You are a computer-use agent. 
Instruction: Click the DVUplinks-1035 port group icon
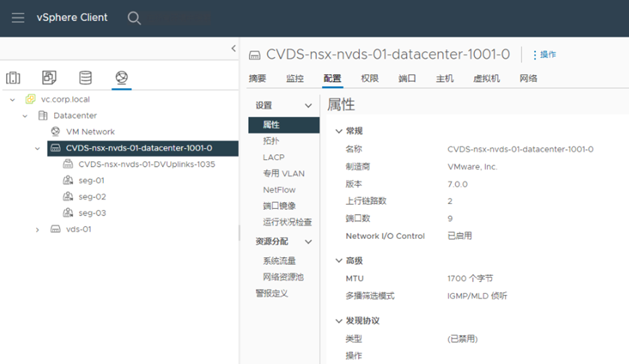pyautogui.click(x=68, y=164)
